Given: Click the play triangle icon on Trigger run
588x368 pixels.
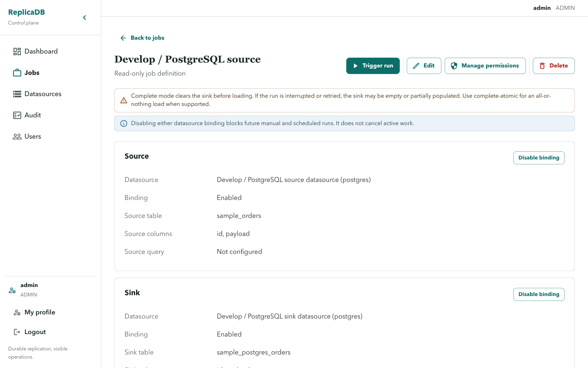Looking at the screenshot, I should click(356, 66).
